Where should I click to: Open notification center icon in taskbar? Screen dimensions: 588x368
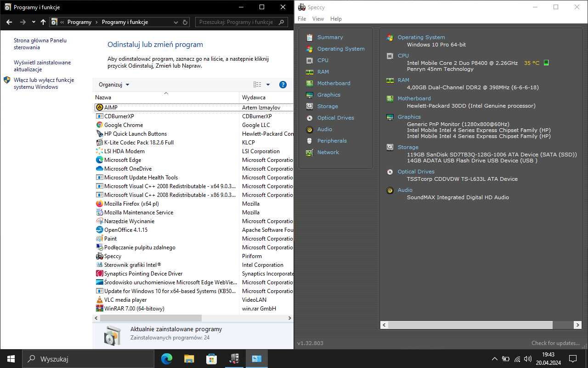573,359
